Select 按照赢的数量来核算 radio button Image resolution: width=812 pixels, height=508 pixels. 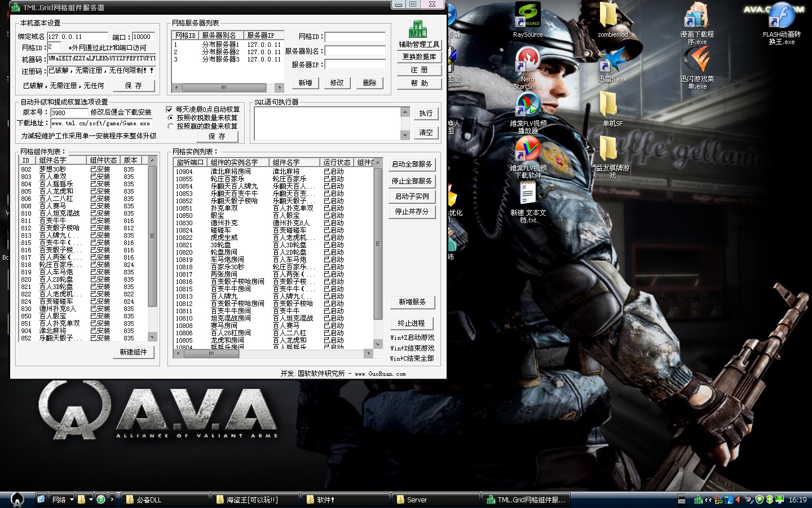tap(170, 126)
